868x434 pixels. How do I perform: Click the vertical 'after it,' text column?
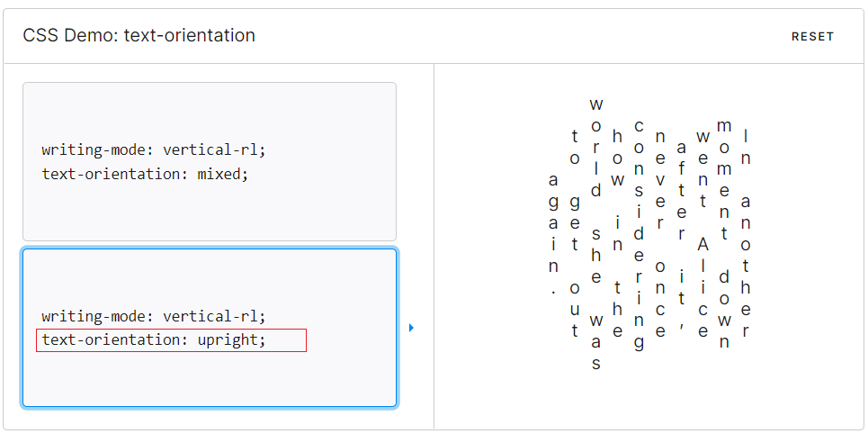click(682, 237)
